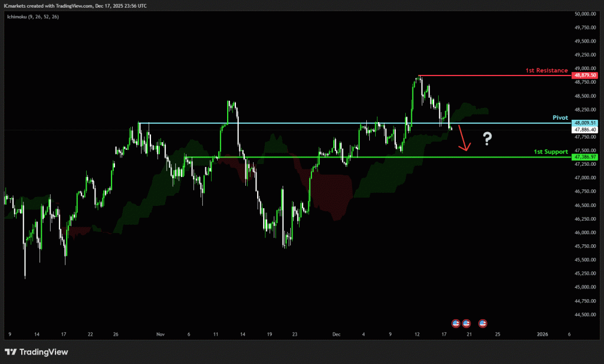
Task: Click the blue 48,009.51 pivot price tag
Action: [585, 122]
